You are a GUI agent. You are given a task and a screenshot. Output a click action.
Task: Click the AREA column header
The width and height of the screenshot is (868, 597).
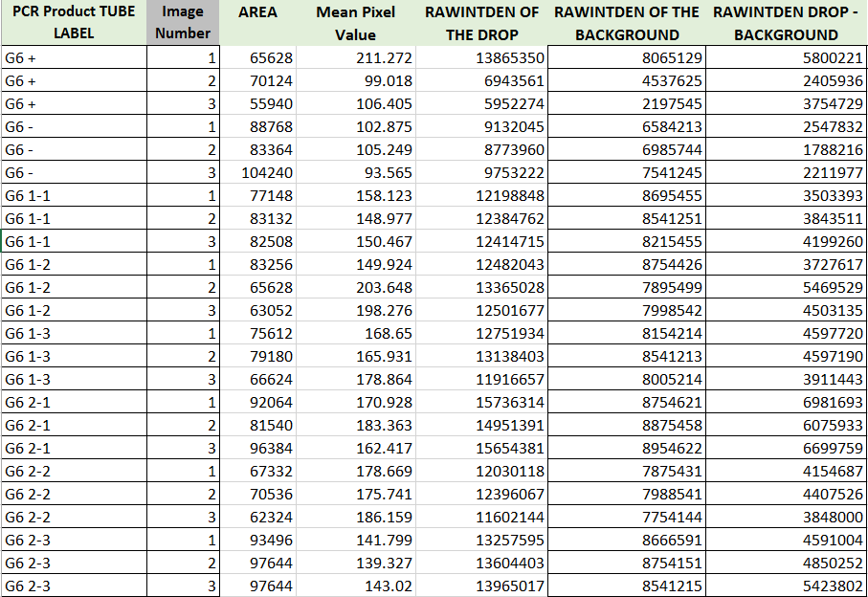click(257, 12)
